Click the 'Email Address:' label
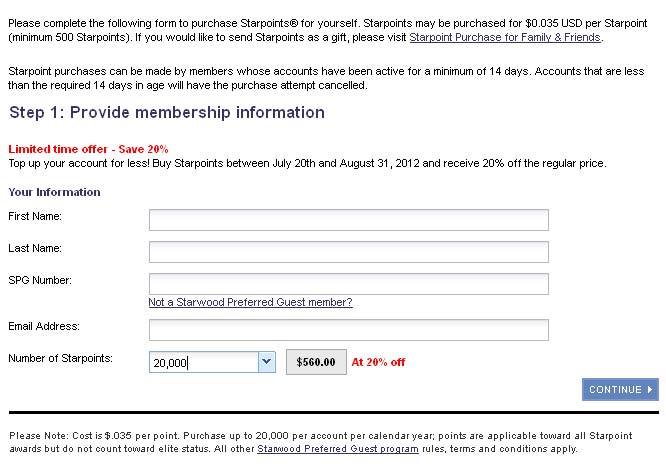Viewport: 666px width, 469px height. tap(44, 326)
